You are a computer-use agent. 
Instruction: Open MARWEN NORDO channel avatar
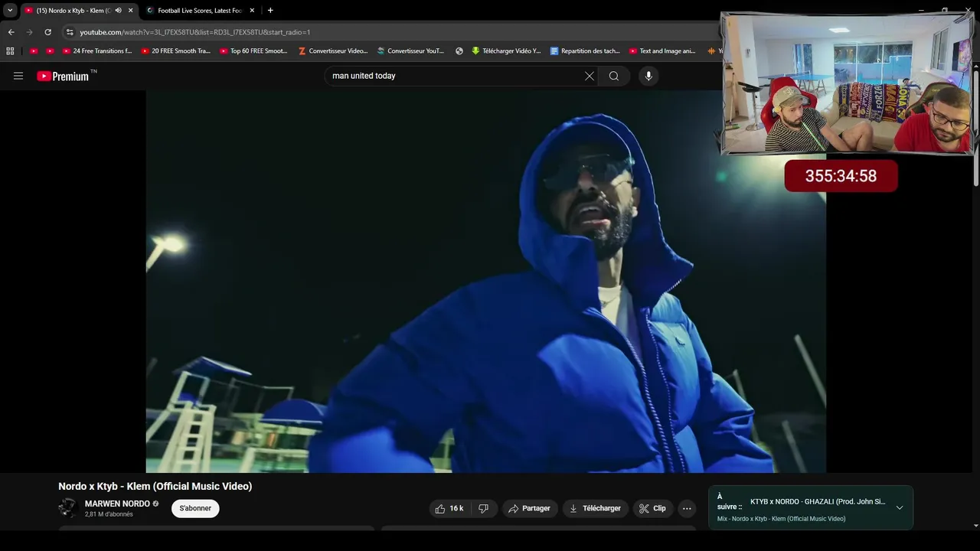68,508
